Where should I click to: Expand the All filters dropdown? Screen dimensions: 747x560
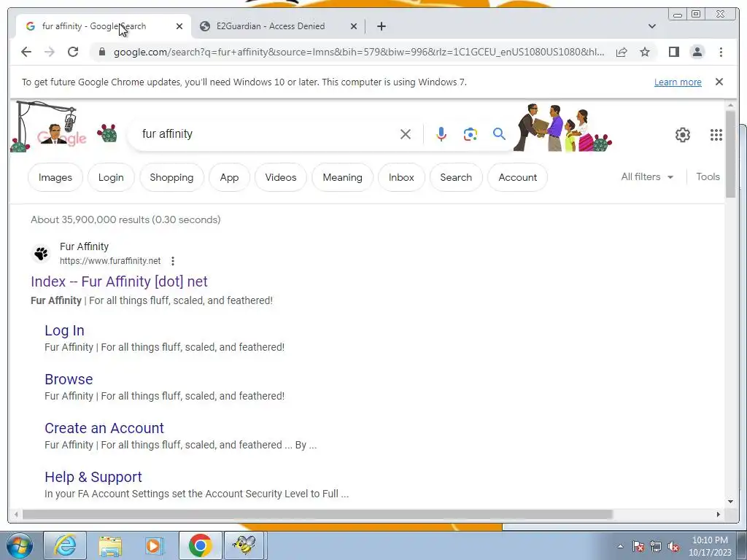click(x=647, y=176)
